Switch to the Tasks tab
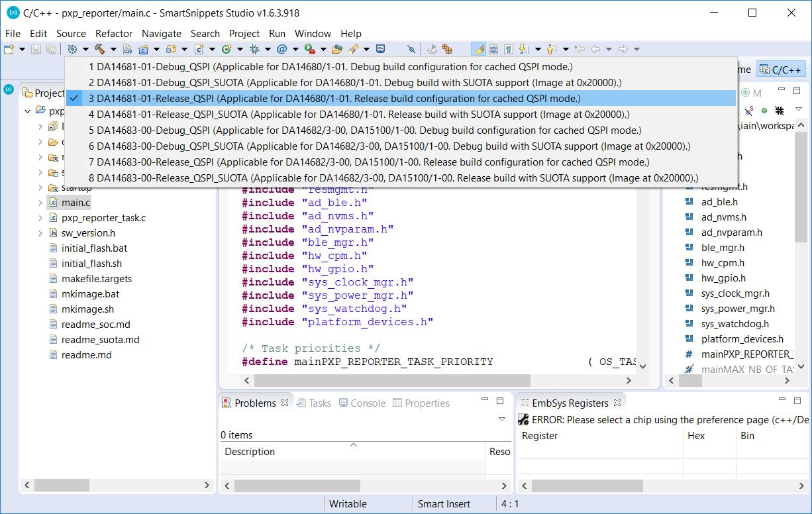Image resolution: width=812 pixels, height=514 pixels. pos(313,403)
